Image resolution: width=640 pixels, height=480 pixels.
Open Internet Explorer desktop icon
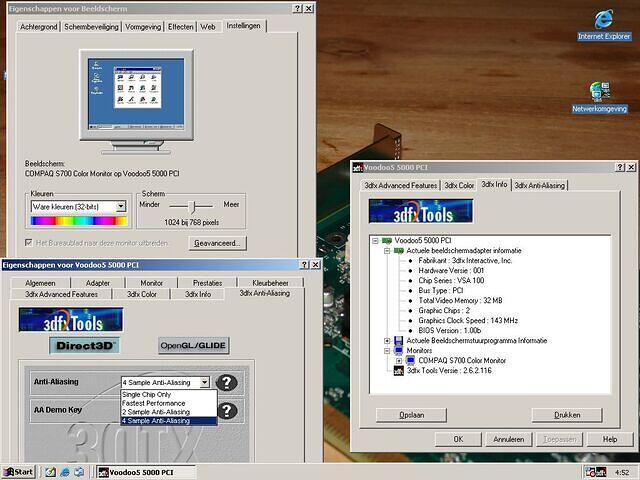pyautogui.click(x=604, y=25)
